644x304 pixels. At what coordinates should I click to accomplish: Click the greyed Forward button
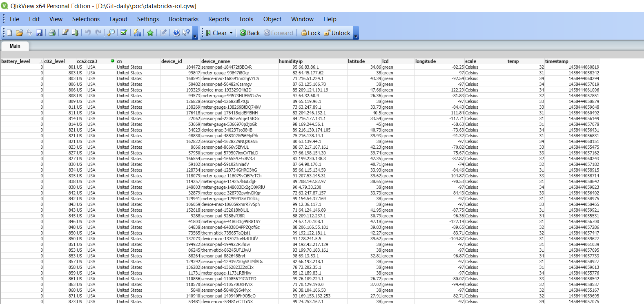tap(279, 33)
